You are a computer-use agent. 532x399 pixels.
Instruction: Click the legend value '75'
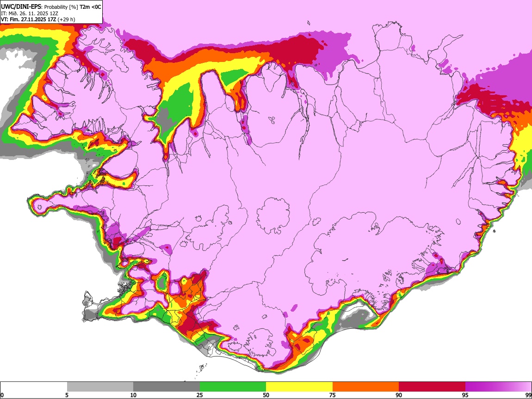coord(333,395)
